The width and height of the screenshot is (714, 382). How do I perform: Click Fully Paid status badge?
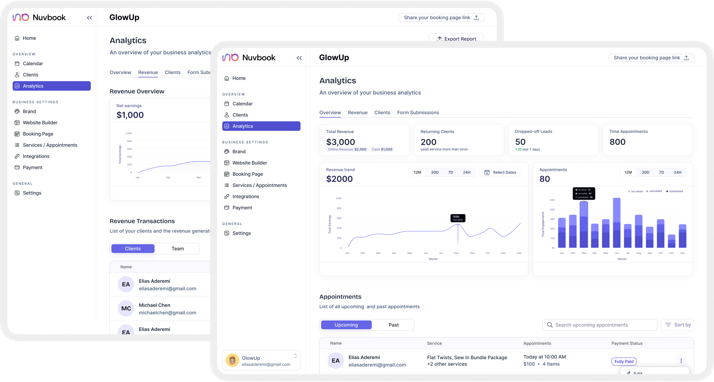(624, 362)
